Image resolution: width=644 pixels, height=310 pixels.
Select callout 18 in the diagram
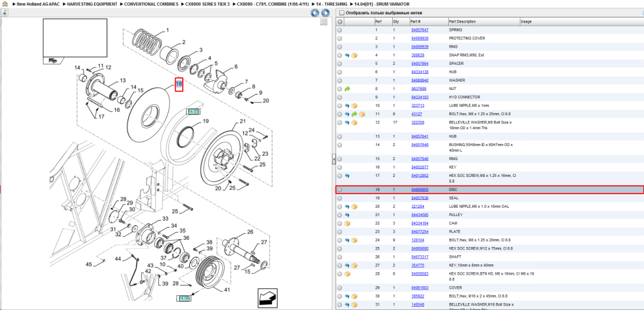(178, 84)
